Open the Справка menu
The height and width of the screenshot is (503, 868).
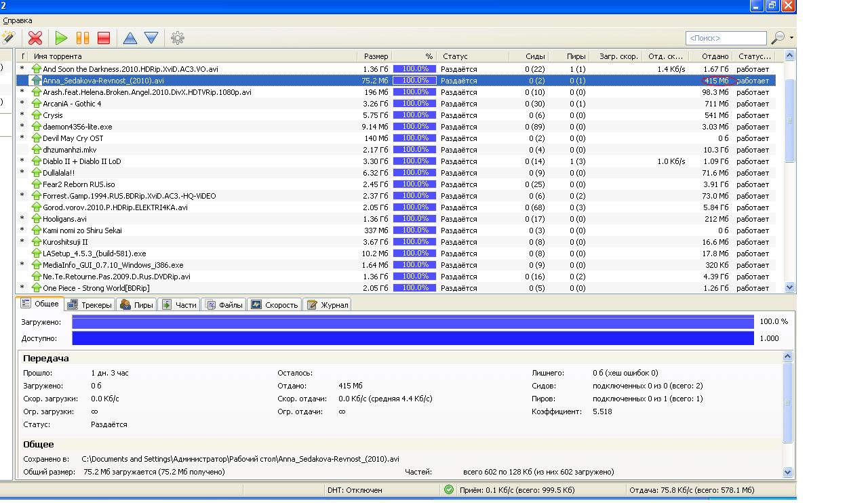pos(18,21)
